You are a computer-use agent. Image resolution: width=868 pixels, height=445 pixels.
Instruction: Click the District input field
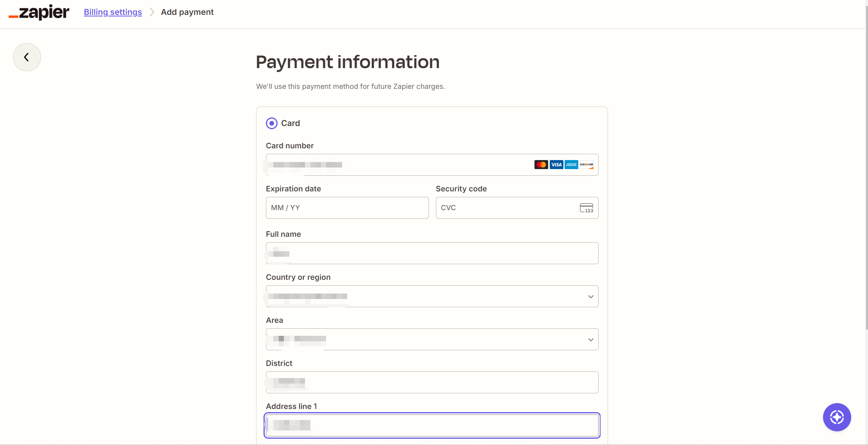(432, 382)
